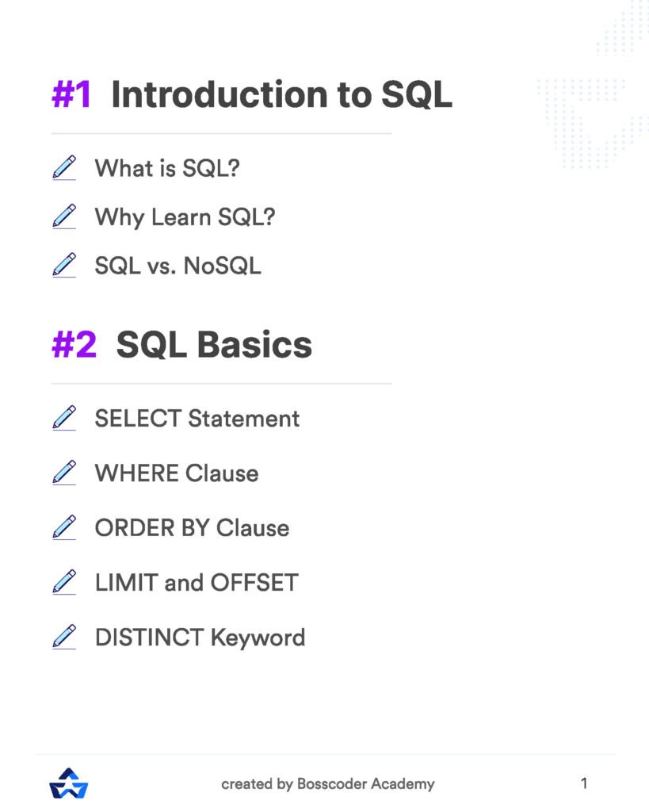Viewport: 649px width, 812px height.
Task: Click the pencil icon beside WHERE Clause
Action: pos(64,473)
